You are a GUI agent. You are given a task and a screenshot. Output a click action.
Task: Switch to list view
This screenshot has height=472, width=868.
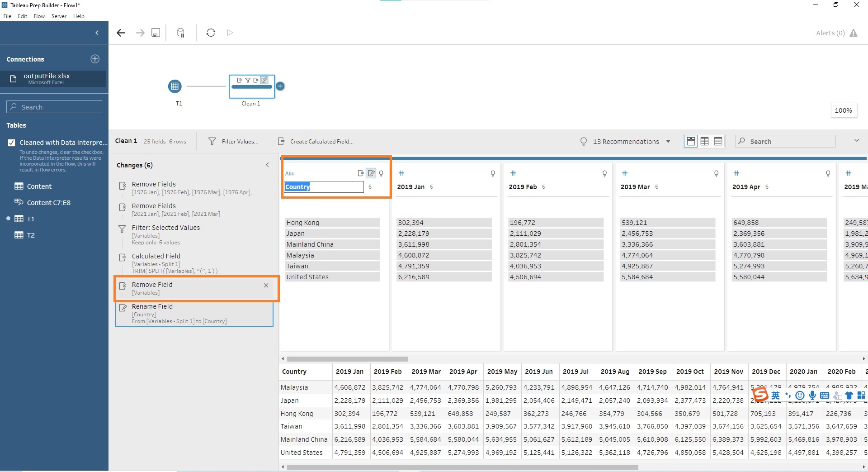coord(718,141)
